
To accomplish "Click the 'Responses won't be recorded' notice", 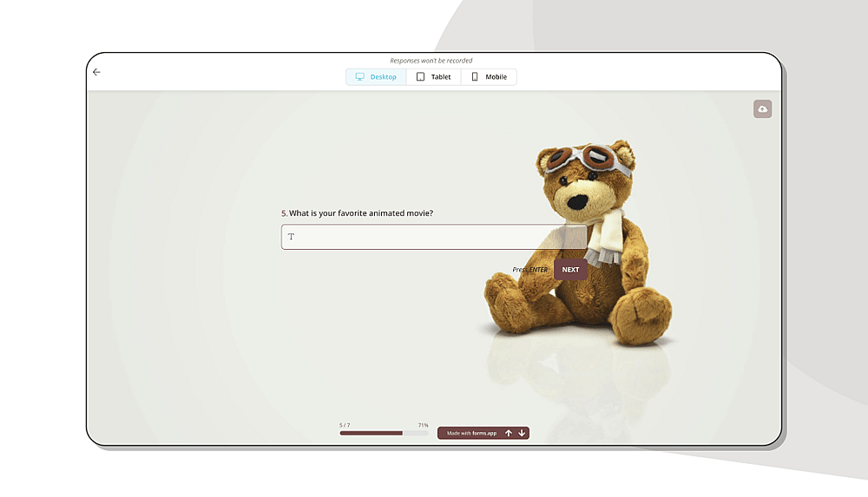I will 431,61.
